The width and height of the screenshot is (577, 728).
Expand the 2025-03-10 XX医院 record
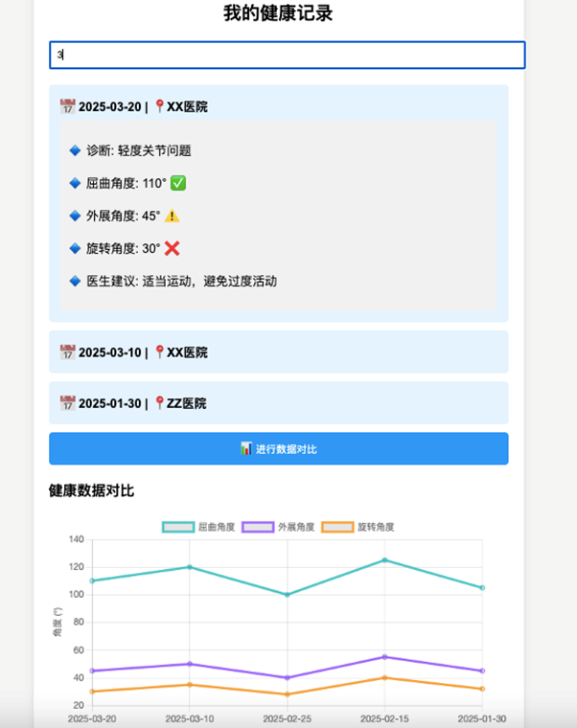[x=278, y=353]
